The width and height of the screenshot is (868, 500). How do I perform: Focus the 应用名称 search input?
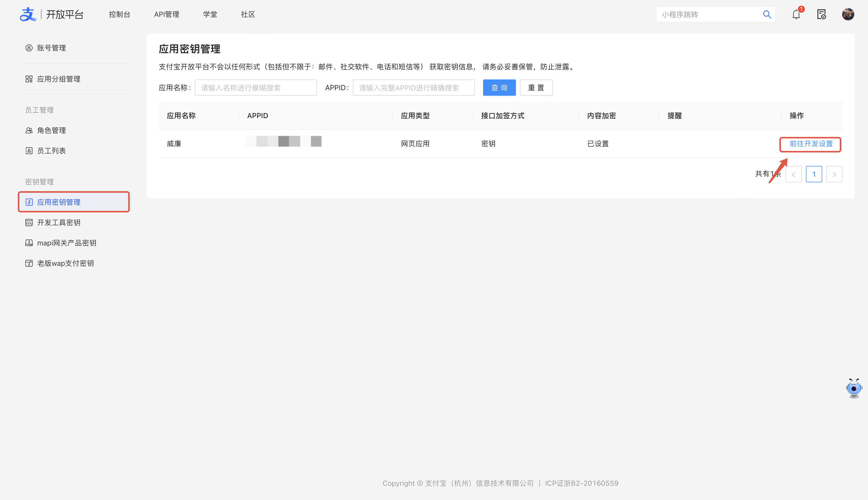click(256, 88)
